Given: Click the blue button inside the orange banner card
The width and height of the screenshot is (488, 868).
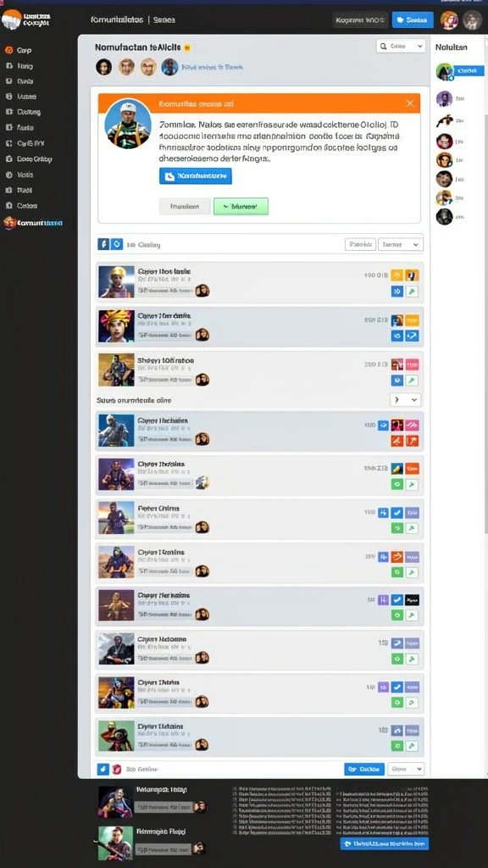Looking at the screenshot, I should pos(196,176).
